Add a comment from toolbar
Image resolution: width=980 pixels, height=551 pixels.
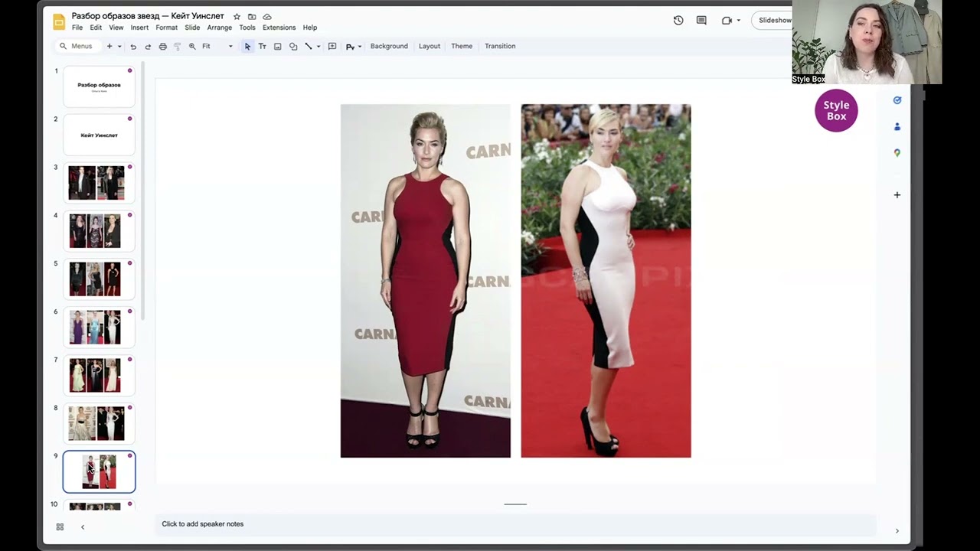332,46
